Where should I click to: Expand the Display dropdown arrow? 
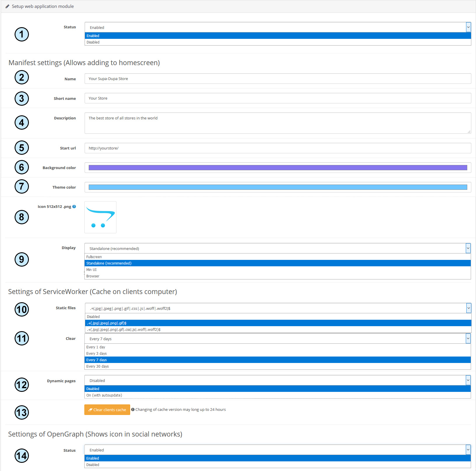[468, 248]
